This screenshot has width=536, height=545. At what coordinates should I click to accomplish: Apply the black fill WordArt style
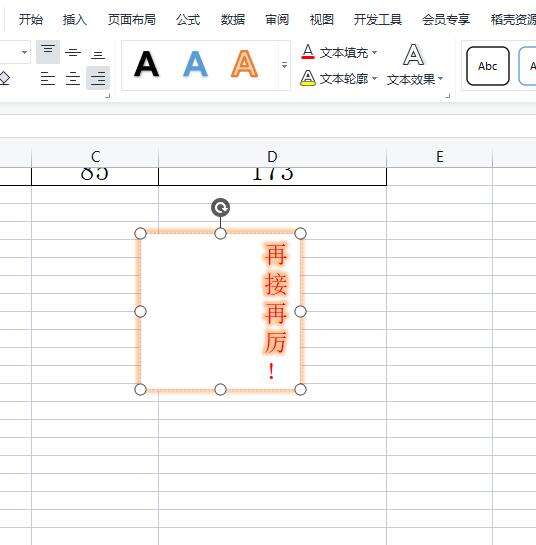pos(146,64)
